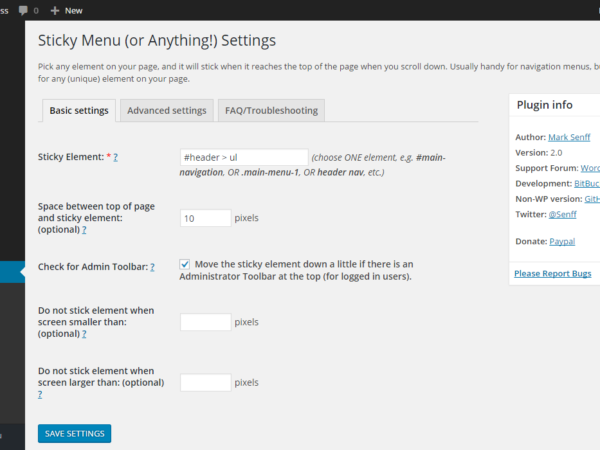600x450 pixels.
Task: Click the plus New icon in admin bar
Action: click(x=55, y=10)
